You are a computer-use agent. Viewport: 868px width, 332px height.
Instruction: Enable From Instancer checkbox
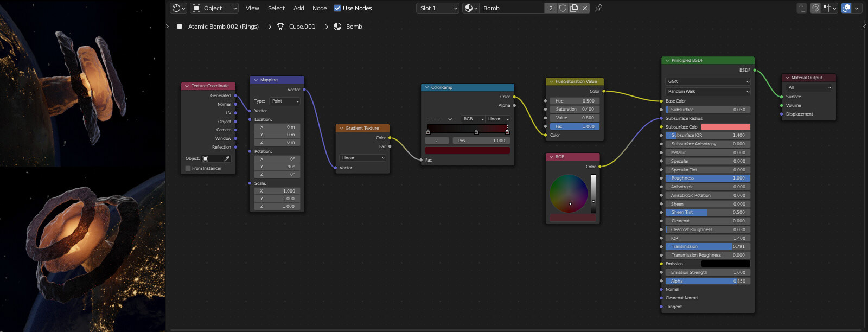(188, 168)
